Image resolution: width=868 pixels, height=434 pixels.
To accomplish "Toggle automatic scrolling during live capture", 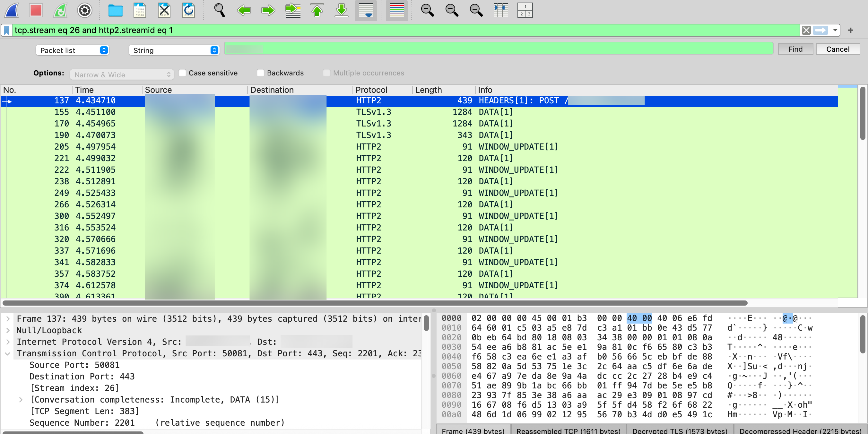I will point(366,11).
